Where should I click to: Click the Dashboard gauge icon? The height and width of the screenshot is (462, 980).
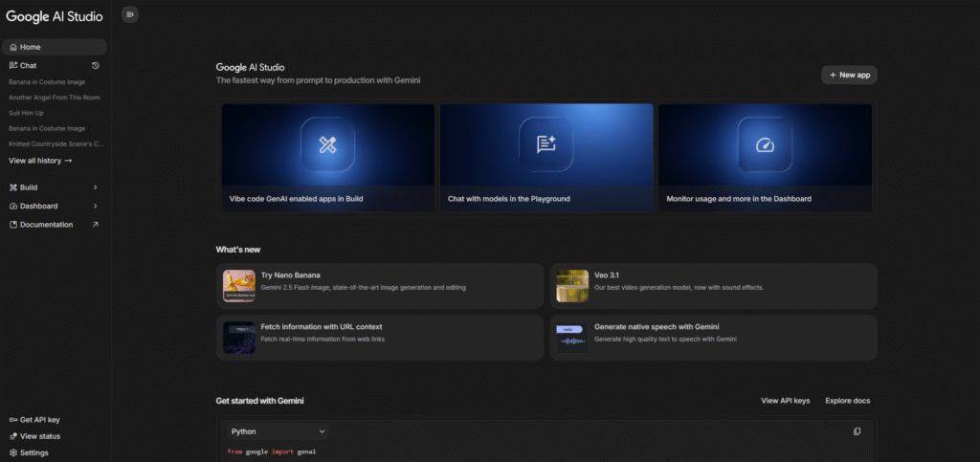pyautogui.click(x=764, y=144)
